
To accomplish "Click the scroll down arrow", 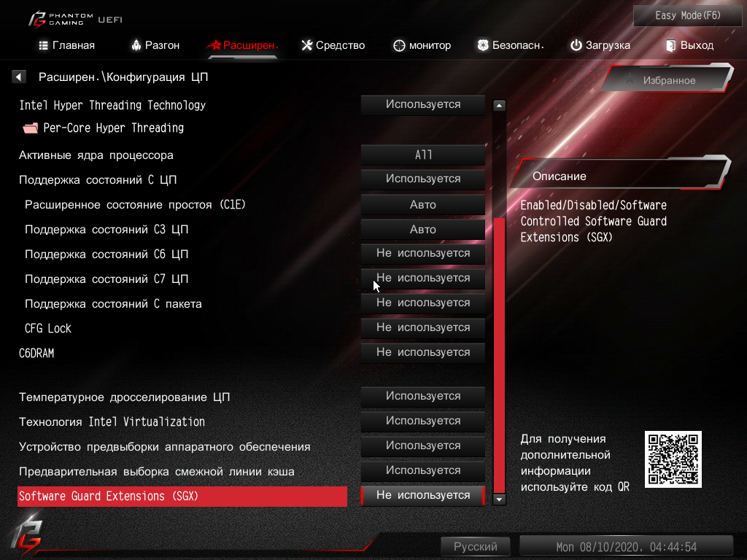I will tap(499, 499).
